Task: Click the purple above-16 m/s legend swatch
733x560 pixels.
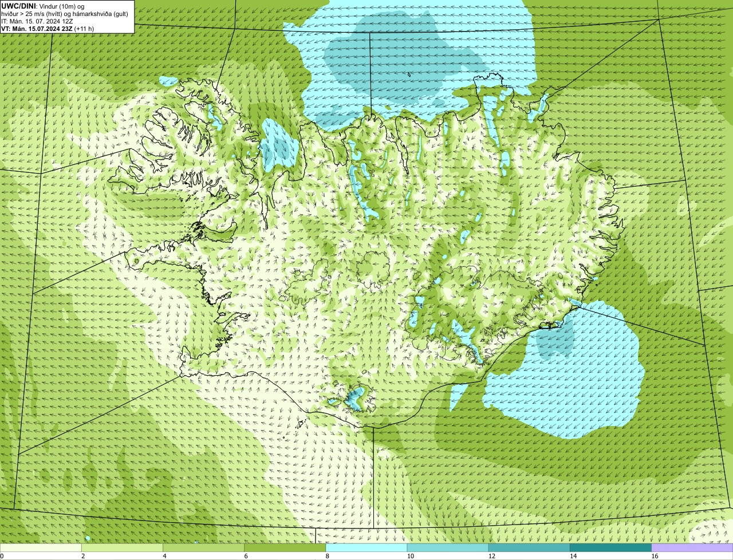Action: point(692,548)
